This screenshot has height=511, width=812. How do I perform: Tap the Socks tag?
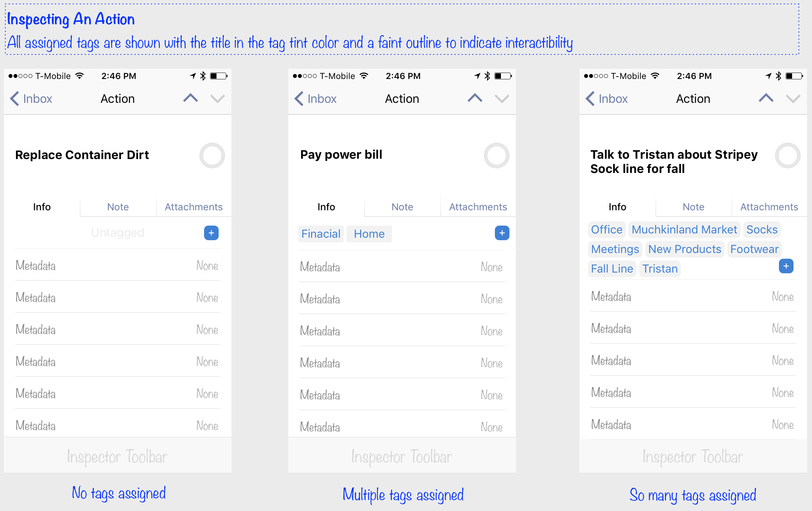[x=762, y=230]
